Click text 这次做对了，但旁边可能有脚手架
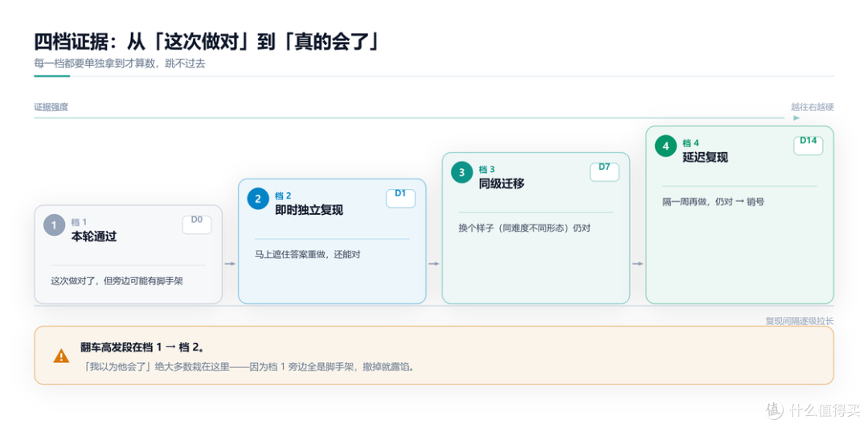The width and height of the screenshot is (868, 428). pos(117,281)
